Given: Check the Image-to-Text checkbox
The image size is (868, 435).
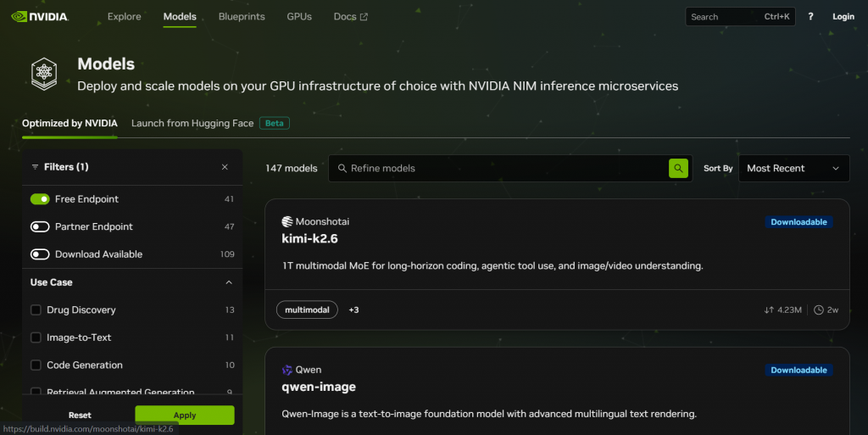Looking at the screenshot, I should click(36, 337).
